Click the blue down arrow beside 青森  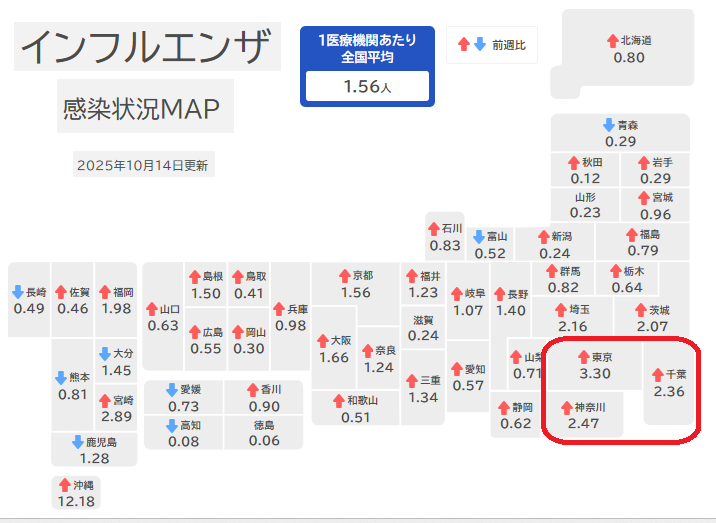click(x=608, y=125)
